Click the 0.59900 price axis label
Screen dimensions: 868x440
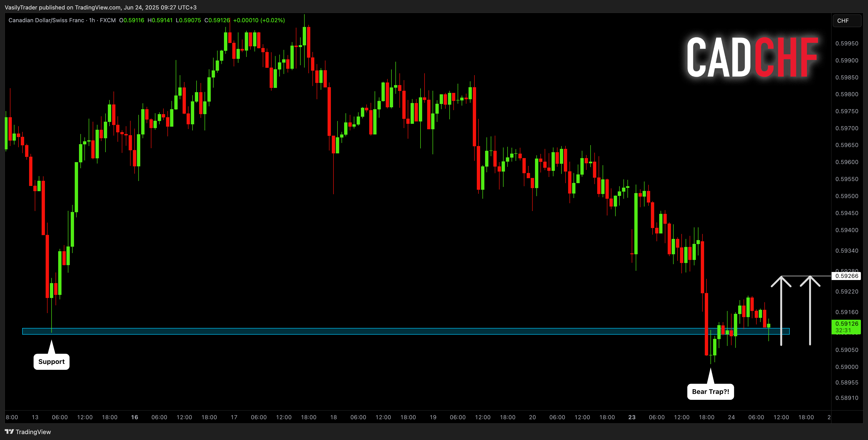point(847,60)
